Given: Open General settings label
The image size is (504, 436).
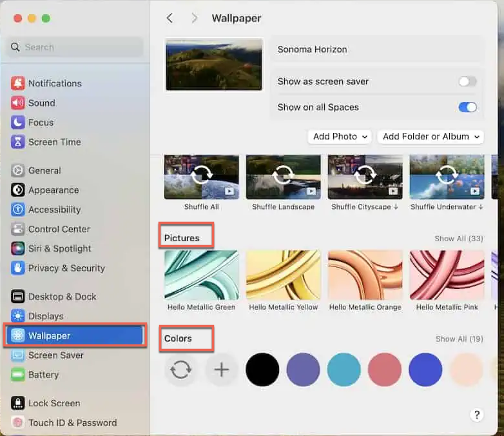Looking at the screenshot, I should point(44,170).
